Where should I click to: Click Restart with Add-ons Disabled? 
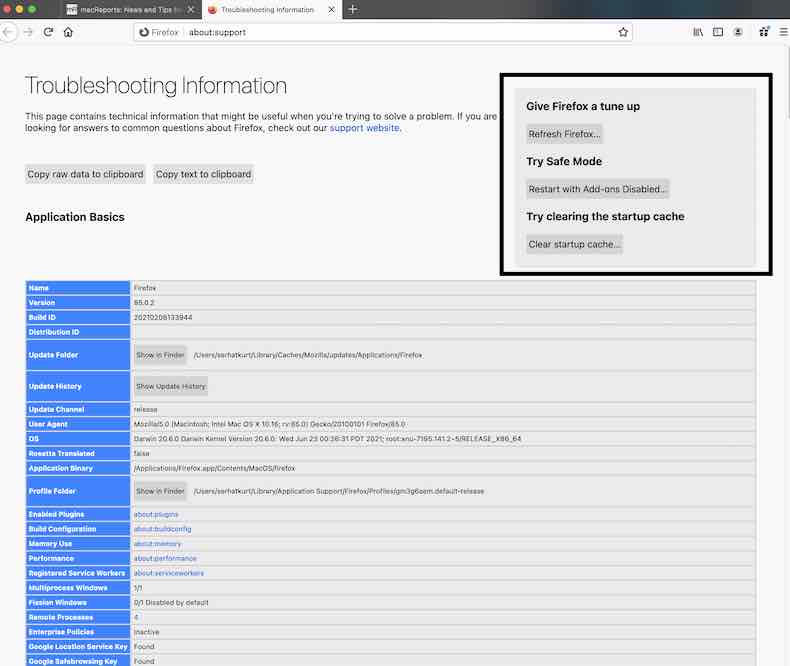tap(598, 189)
